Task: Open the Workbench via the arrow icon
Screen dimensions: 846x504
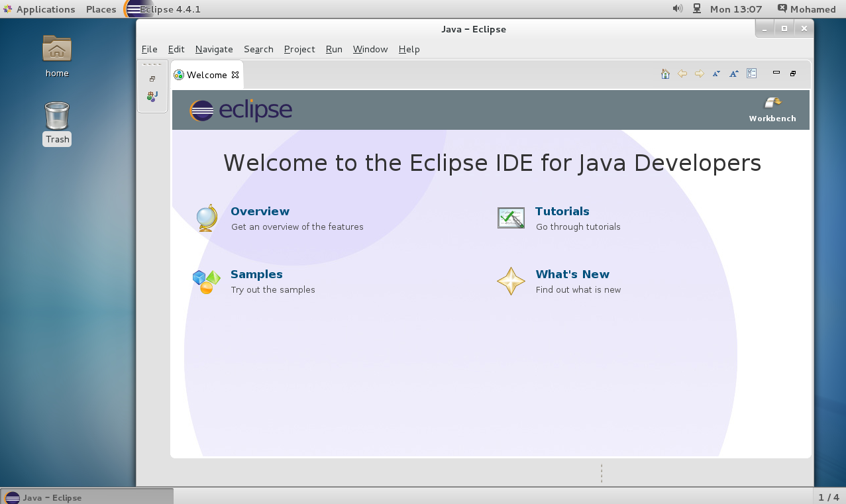Action: coord(772,103)
